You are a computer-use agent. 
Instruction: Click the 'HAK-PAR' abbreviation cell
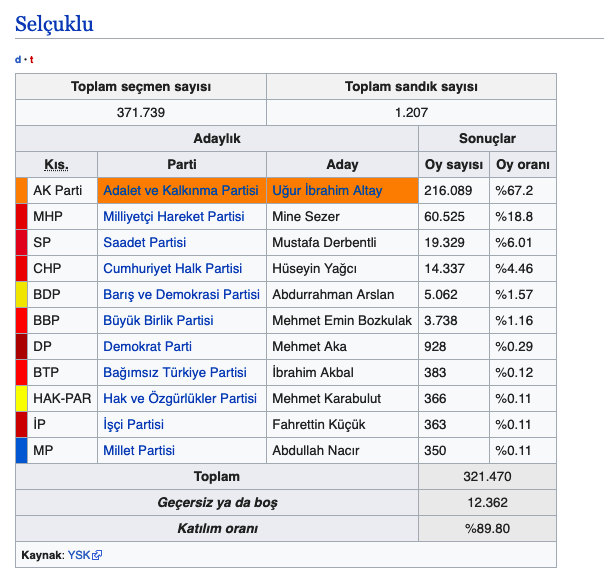[62, 398]
